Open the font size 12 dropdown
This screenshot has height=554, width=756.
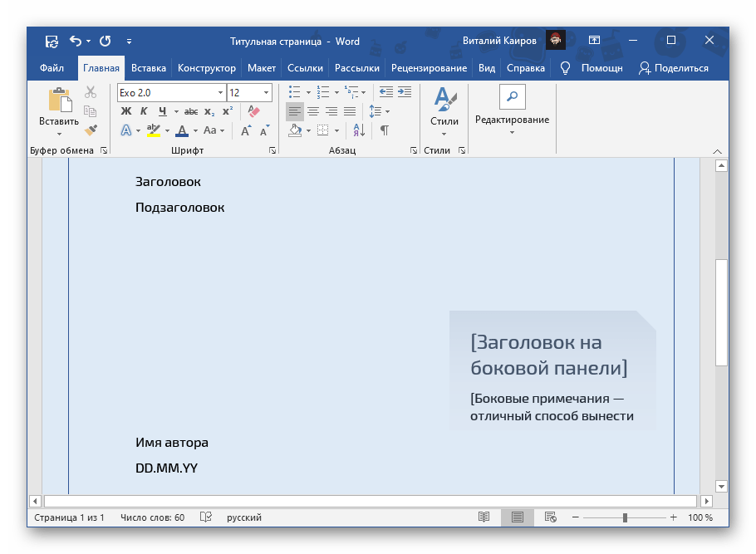point(266,93)
